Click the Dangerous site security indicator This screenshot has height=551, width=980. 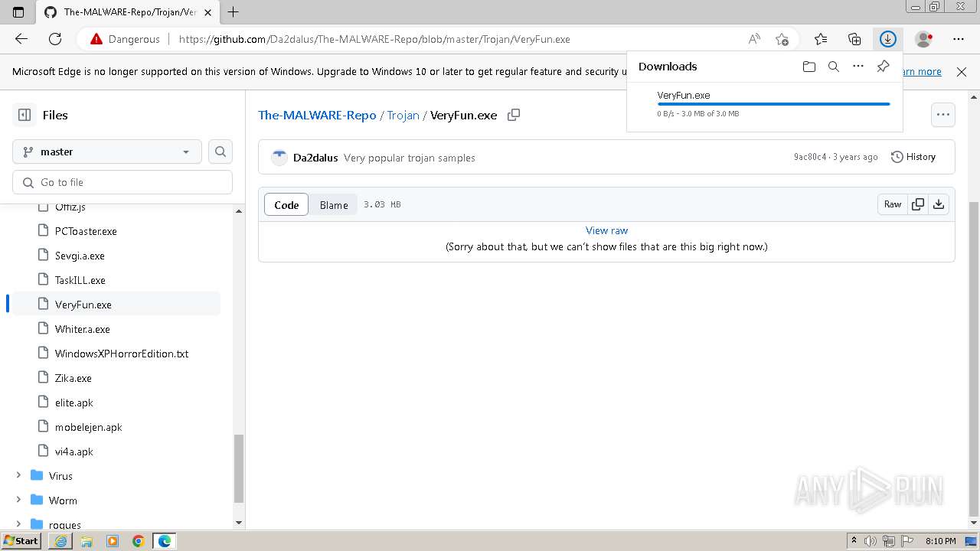126,39
